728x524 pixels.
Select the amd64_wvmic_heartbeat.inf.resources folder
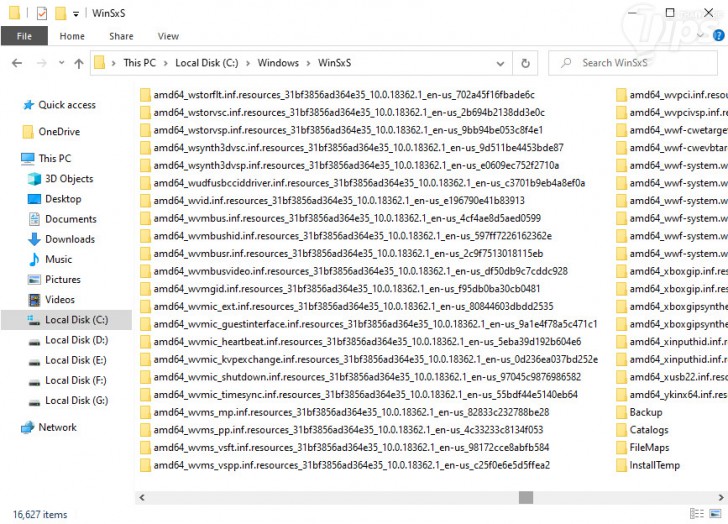tap(361, 342)
